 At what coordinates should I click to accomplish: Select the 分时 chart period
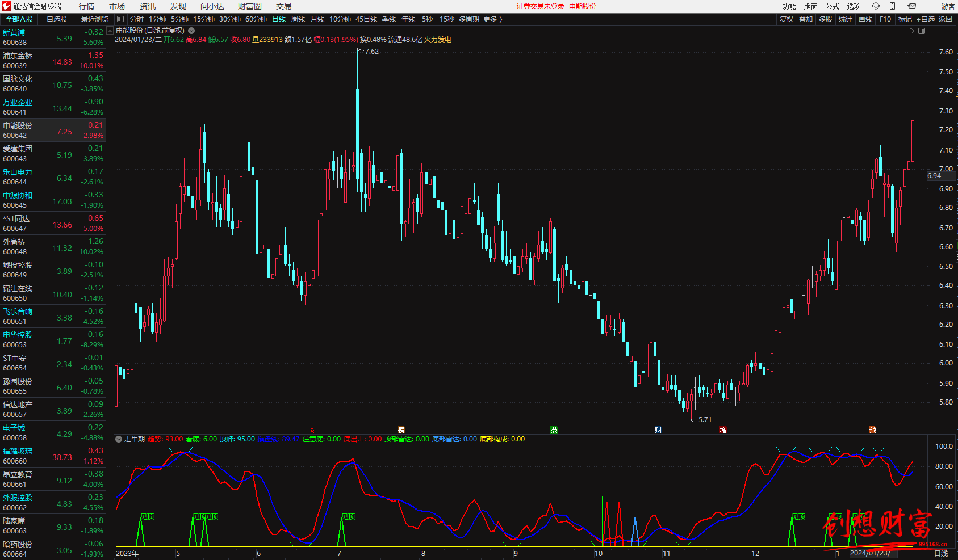(x=137, y=19)
